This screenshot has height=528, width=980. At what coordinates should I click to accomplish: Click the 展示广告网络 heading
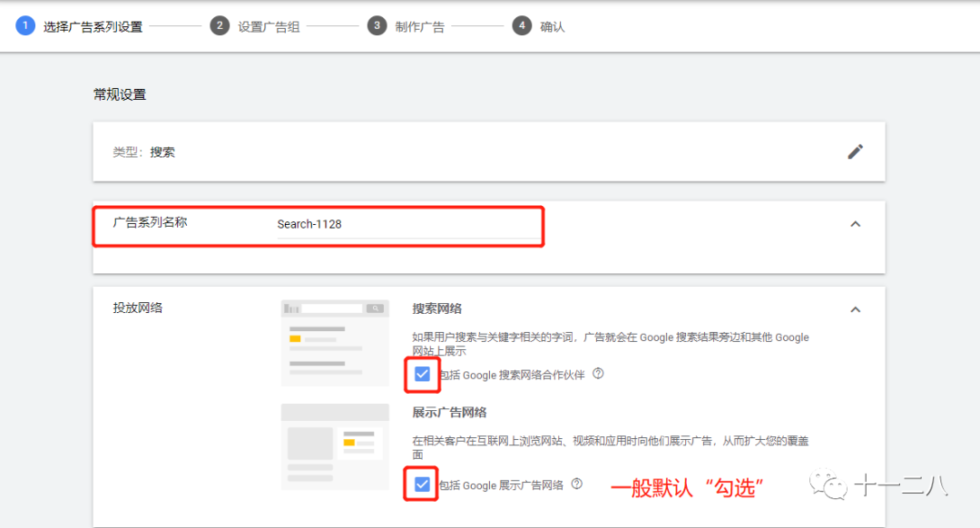tap(449, 413)
